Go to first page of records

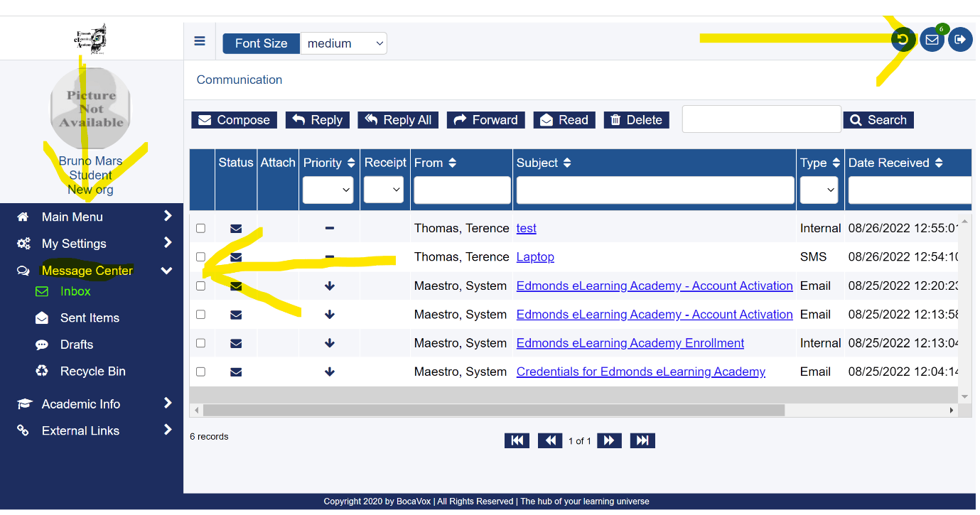click(x=517, y=440)
